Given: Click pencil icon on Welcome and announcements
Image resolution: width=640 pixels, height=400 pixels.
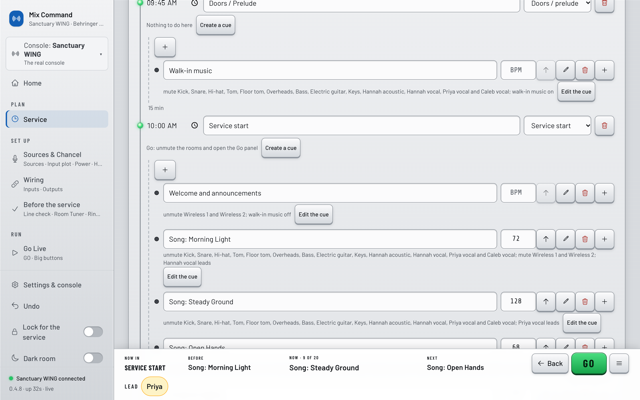Looking at the screenshot, I should (565, 193).
